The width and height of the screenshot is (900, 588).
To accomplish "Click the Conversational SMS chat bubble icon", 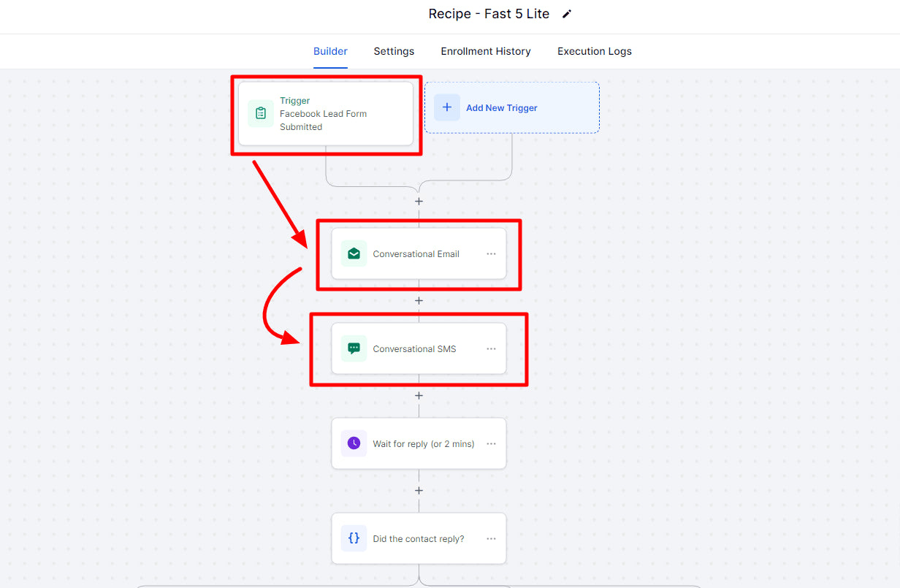I will click(x=354, y=348).
